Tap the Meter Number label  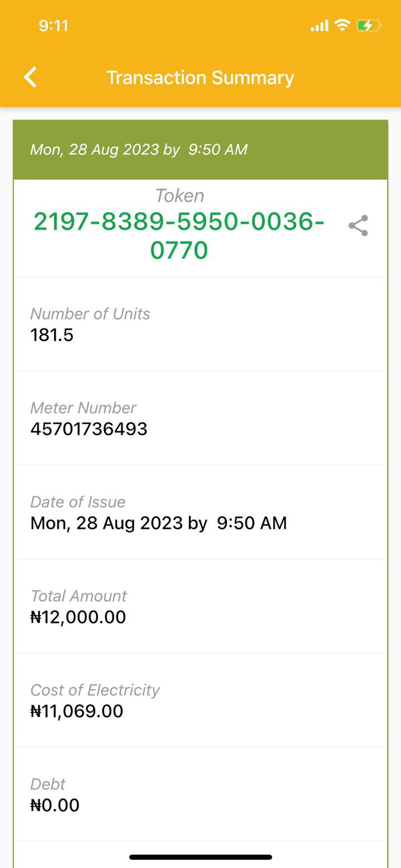click(x=83, y=408)
